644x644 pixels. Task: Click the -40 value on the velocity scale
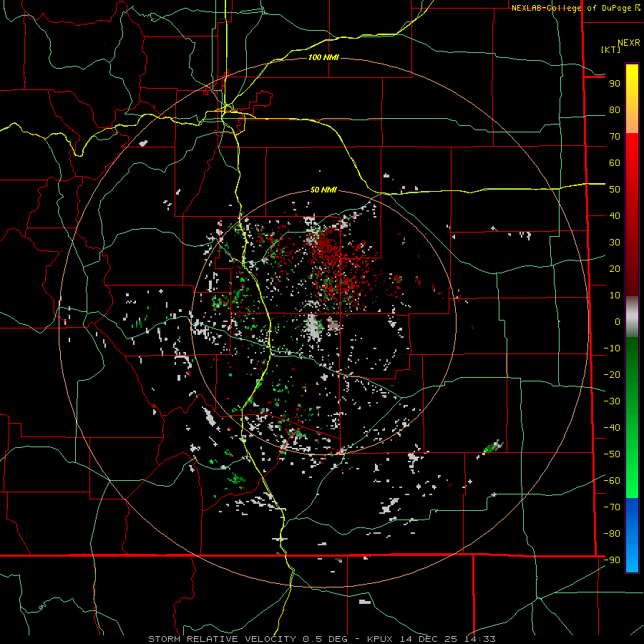(x=612, y=428)
